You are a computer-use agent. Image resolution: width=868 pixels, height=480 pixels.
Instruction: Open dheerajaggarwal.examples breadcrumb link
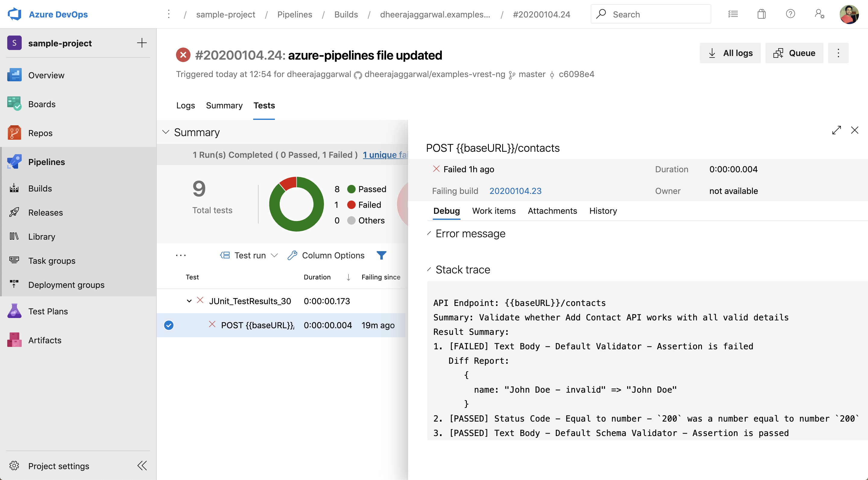click(x=435, y=14)
